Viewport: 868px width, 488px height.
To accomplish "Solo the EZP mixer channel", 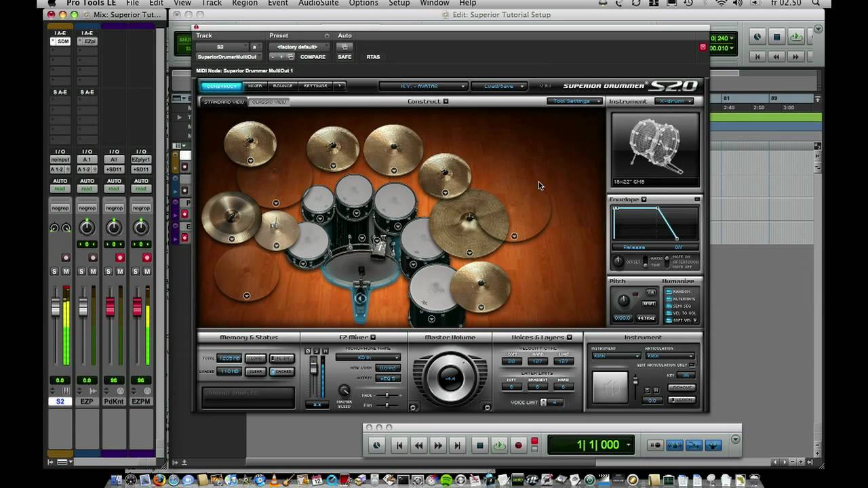I will click(81, 271).
